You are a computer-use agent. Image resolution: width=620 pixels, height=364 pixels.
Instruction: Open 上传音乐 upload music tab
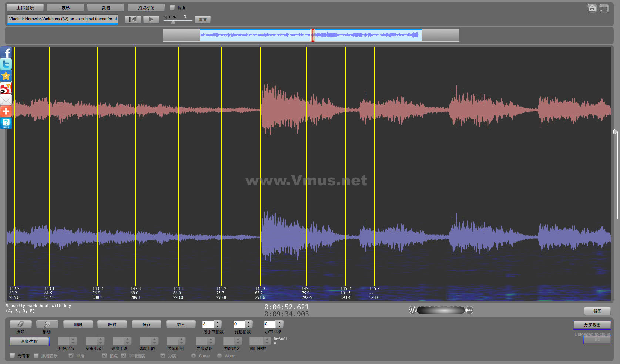point(25,8)
